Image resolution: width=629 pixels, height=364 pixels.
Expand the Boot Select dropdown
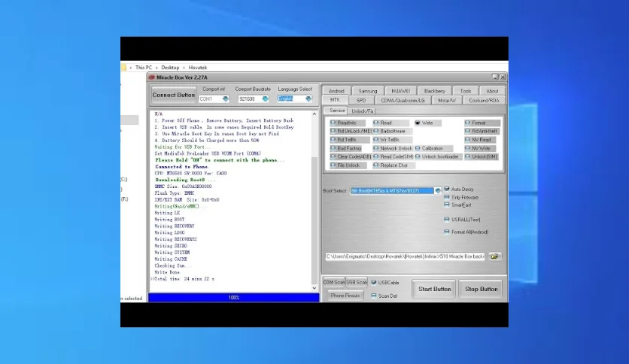click(437, 190)
